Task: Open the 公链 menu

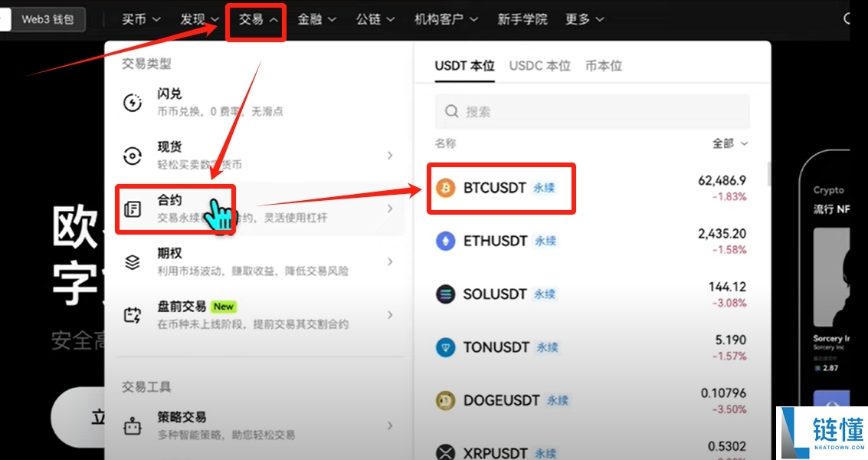Action: coord(375,19)
